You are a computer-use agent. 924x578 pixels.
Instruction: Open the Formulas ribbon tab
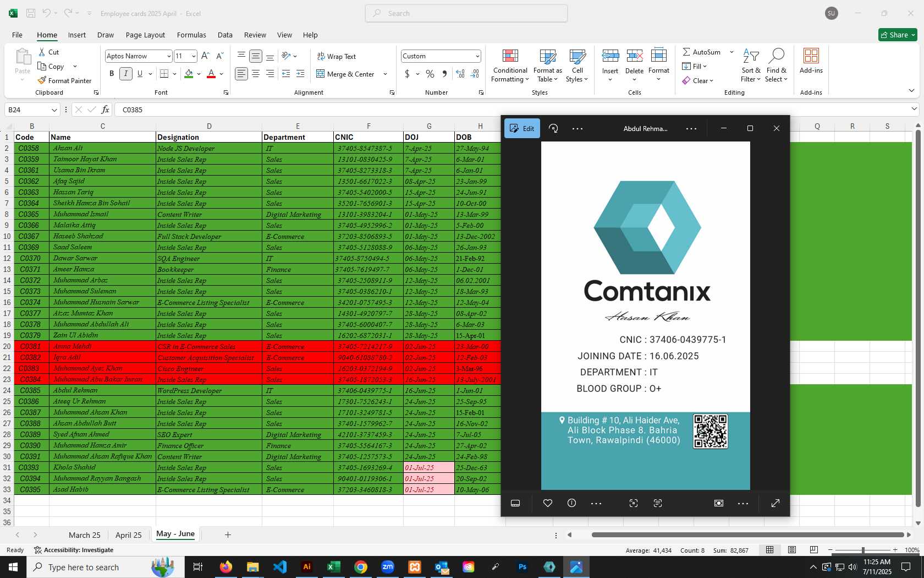191,35
